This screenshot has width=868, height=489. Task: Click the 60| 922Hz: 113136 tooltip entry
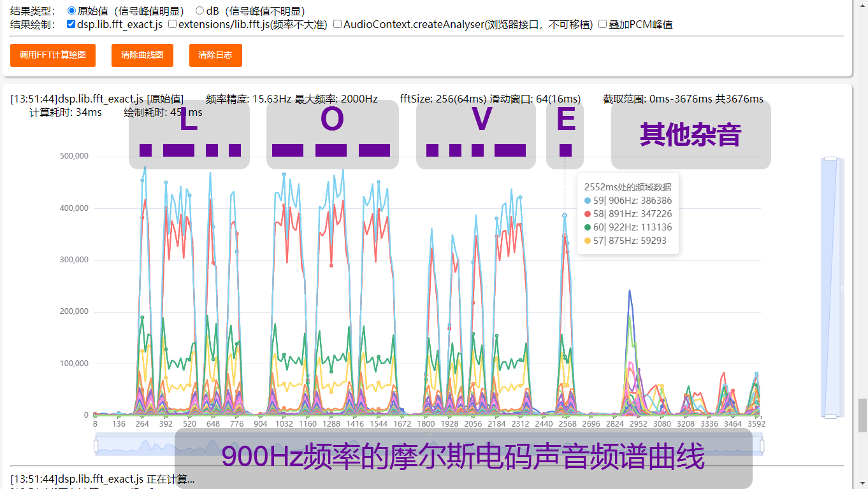[x=628, y=227]
